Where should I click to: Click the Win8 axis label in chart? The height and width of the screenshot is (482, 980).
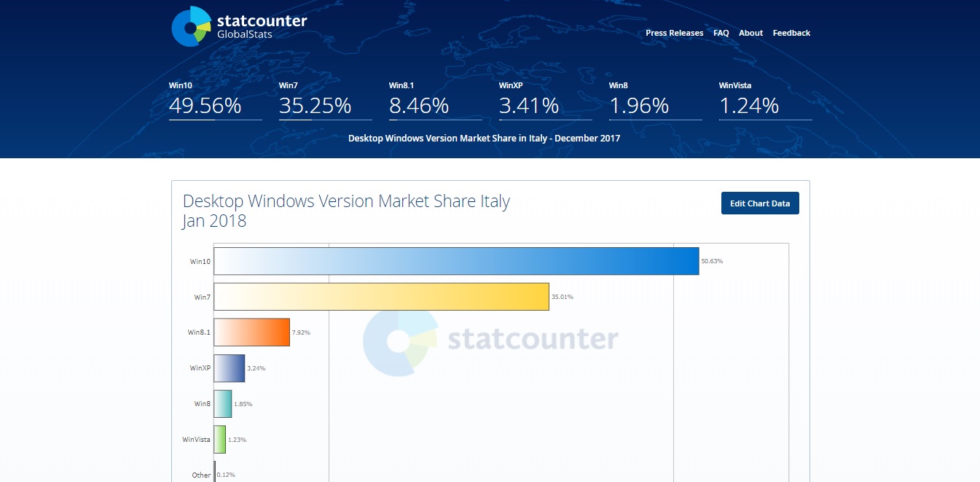pos(203,404)
